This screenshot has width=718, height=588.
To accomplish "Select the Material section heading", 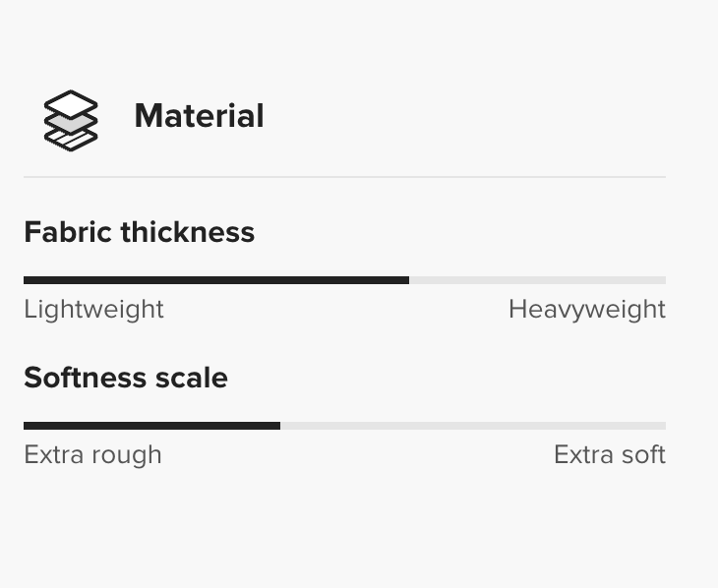I will tap(199, 116).
